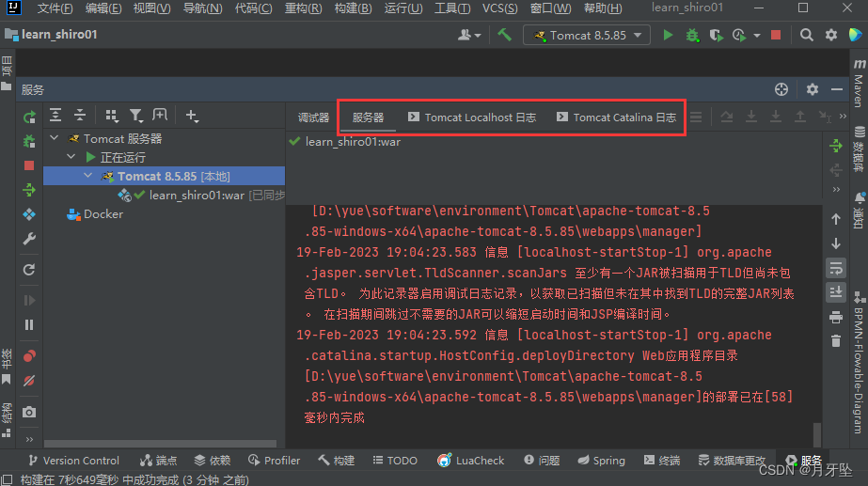
Task: Click the up arrow in console gutter
Action: (836, 219)
